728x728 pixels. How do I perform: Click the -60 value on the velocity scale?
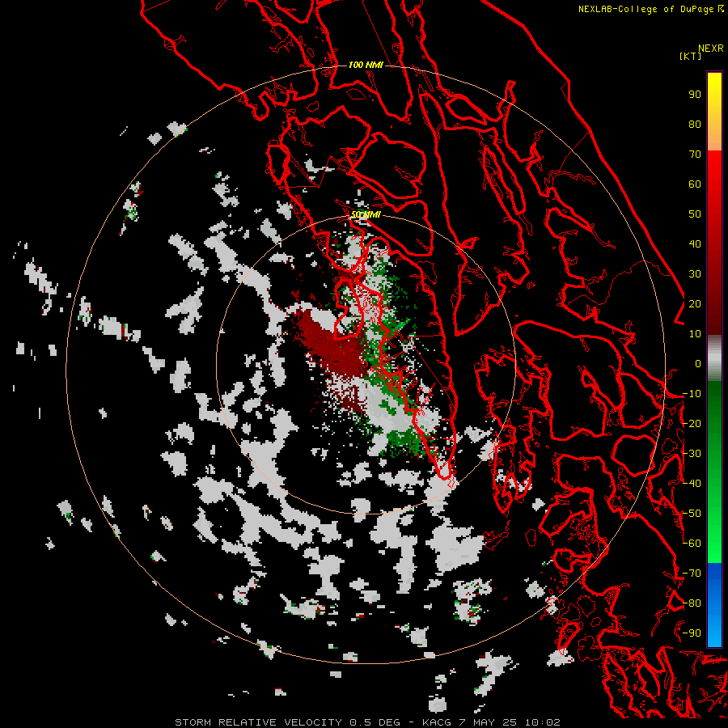click(x=692, y=544)
